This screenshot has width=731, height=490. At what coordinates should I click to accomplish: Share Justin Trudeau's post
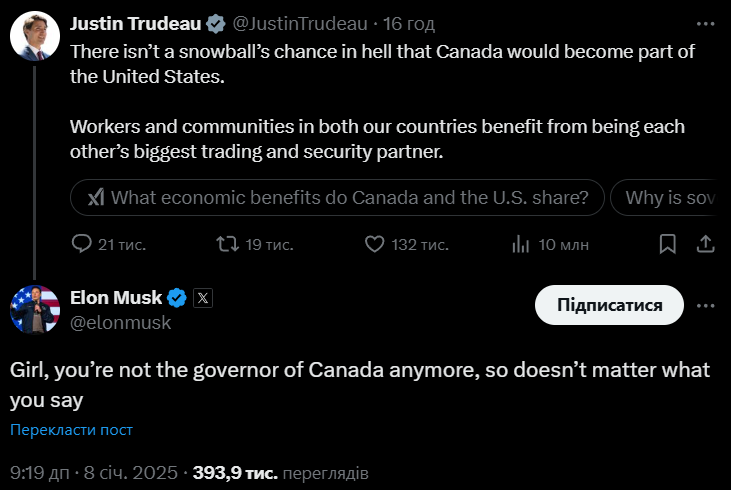705,244
